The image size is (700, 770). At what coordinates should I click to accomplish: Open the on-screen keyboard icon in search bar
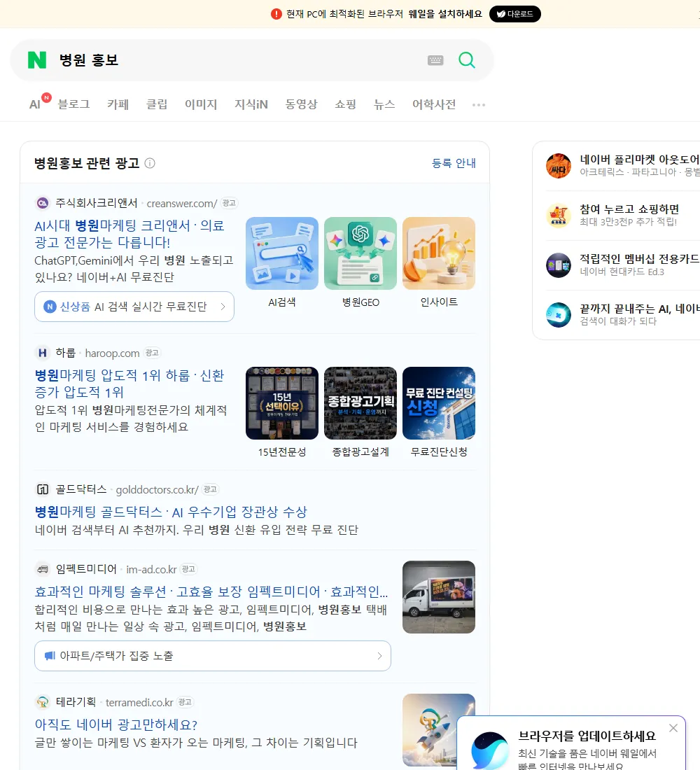coord(435,60)
